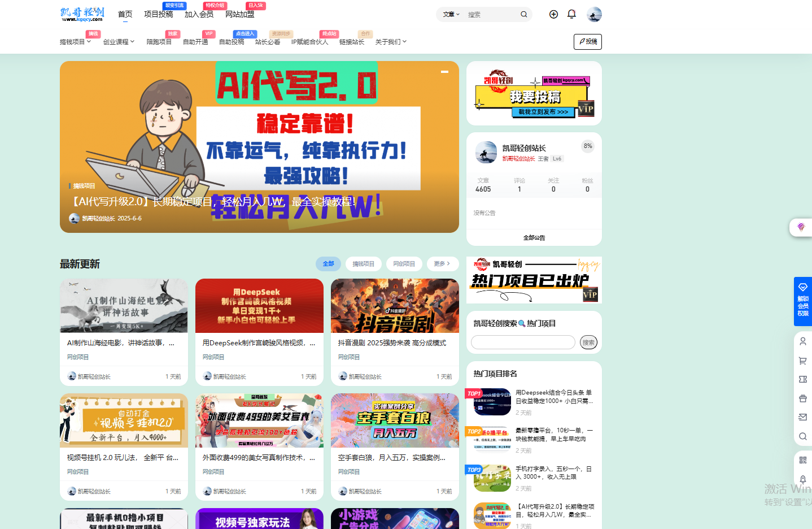
Task: Click the 解锁会员权限 diamond button
Action: [x=803, y=301]
